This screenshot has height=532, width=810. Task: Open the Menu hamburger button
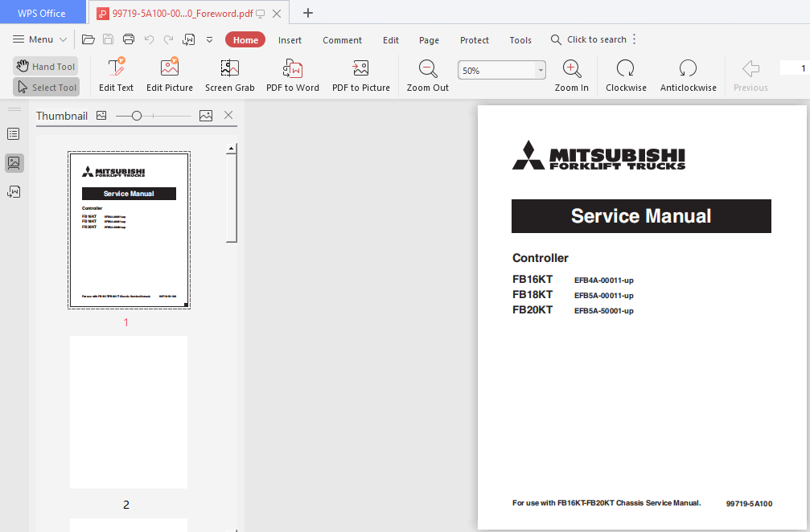pyautogui.click(x=33, y=39)
